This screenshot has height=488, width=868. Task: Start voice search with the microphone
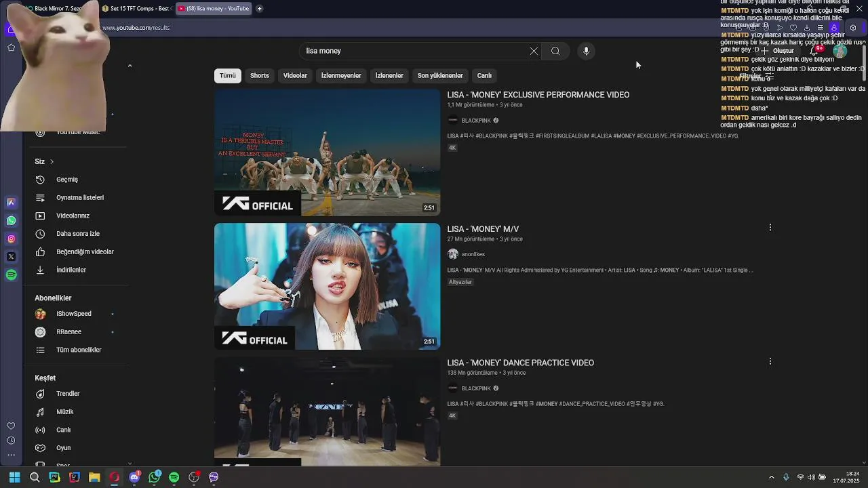coord(586,51)
